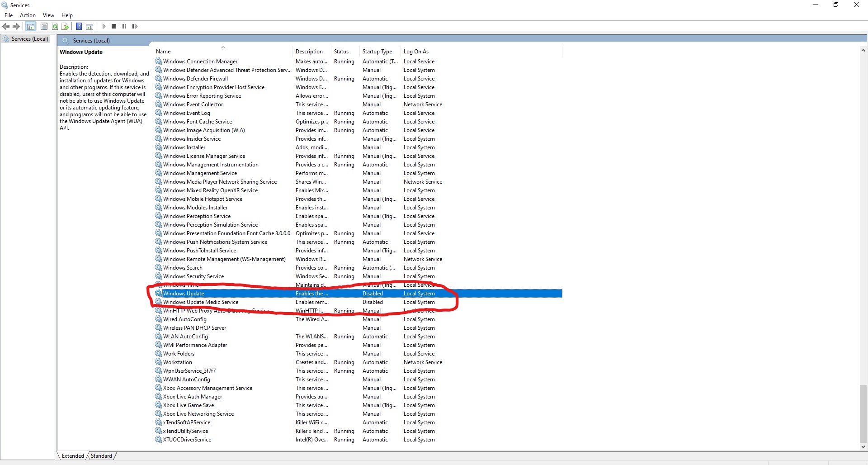The width and height of the screenshot is (868, 465).
Task: Select Windows Encryption Provider Host Service
Action: (358, 87)
